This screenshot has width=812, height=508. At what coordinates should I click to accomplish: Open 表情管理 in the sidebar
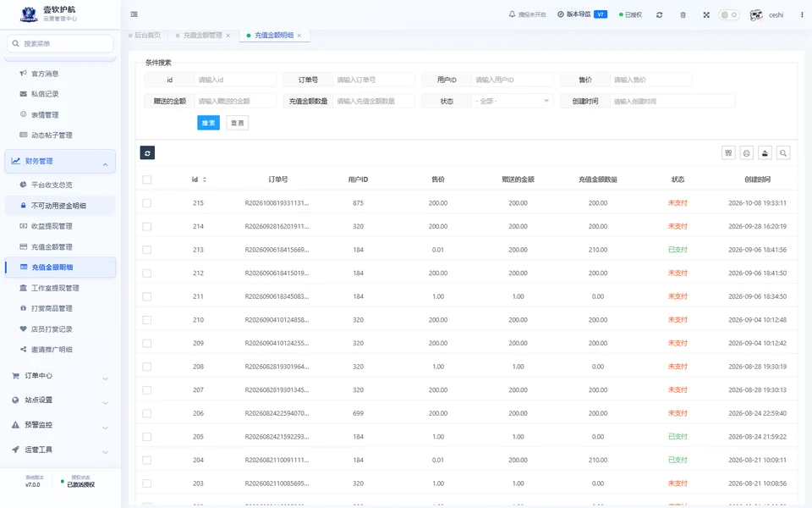tap(45, 114)
